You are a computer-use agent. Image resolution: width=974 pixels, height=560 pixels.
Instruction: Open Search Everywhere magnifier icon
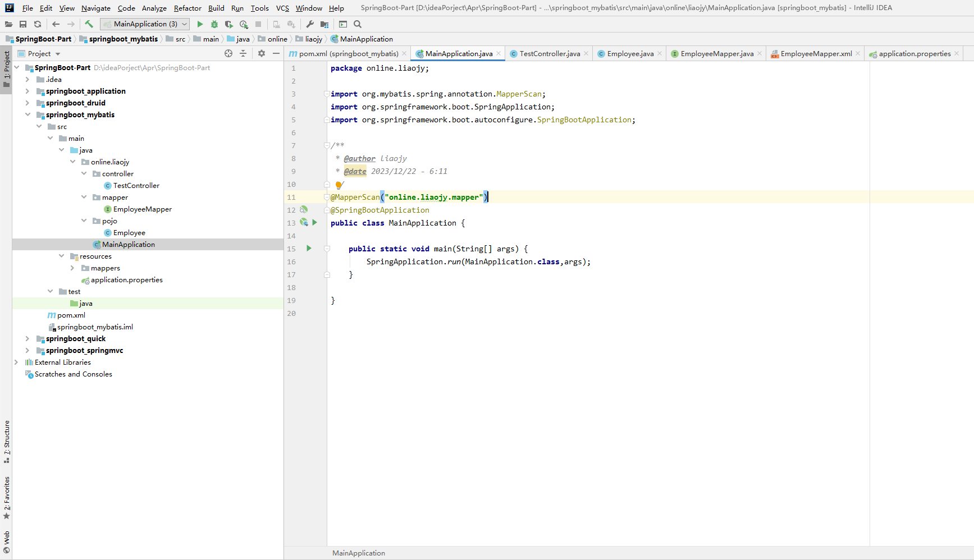(x=358, y=24)
